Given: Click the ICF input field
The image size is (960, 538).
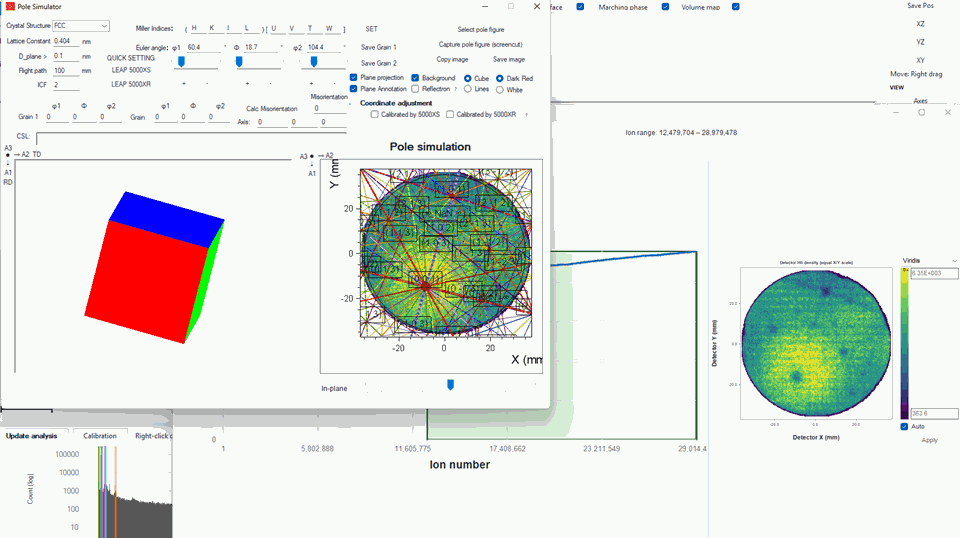Looking at the screenshot, I should coord(66,85).
